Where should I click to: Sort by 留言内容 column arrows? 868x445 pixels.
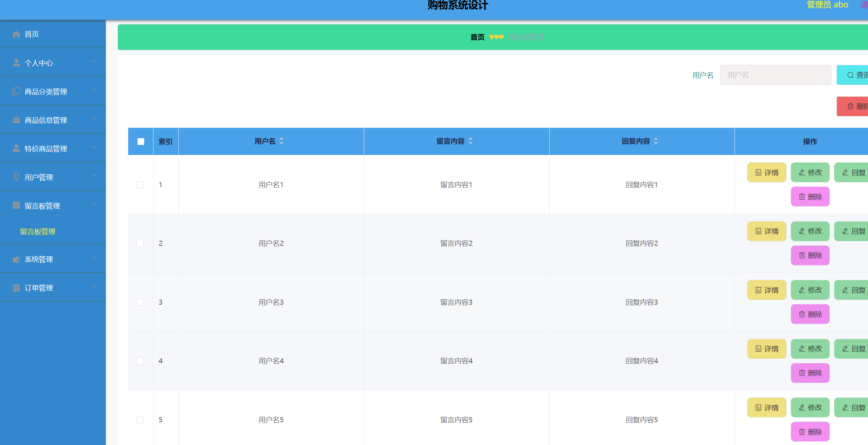pos(470,141)
